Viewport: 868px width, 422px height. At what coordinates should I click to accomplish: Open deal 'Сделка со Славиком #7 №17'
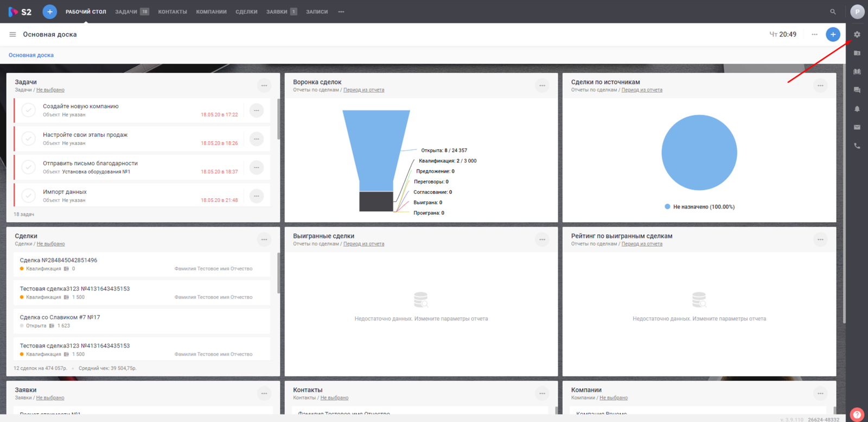point(60,317)
